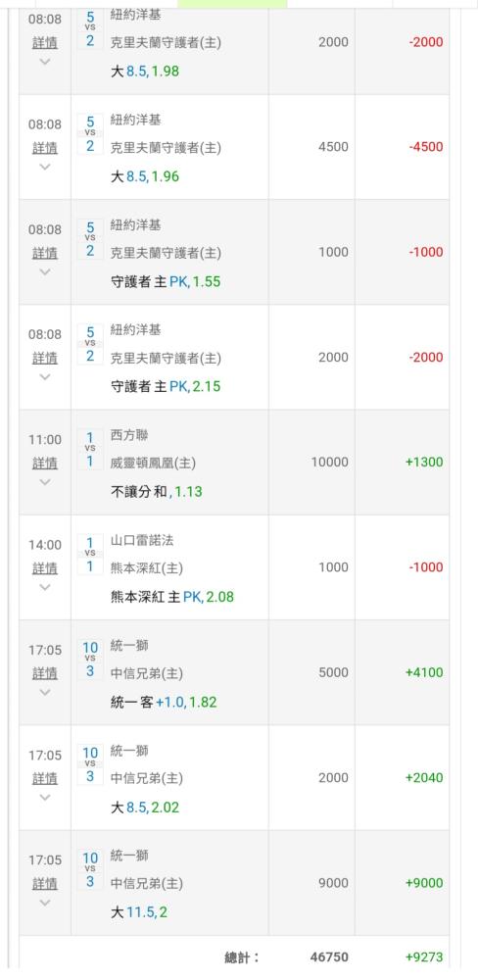Click the 威靈頓鳳凰(主) team name
The height and width of the screenshot is (980, 478).
coord(153,464)
